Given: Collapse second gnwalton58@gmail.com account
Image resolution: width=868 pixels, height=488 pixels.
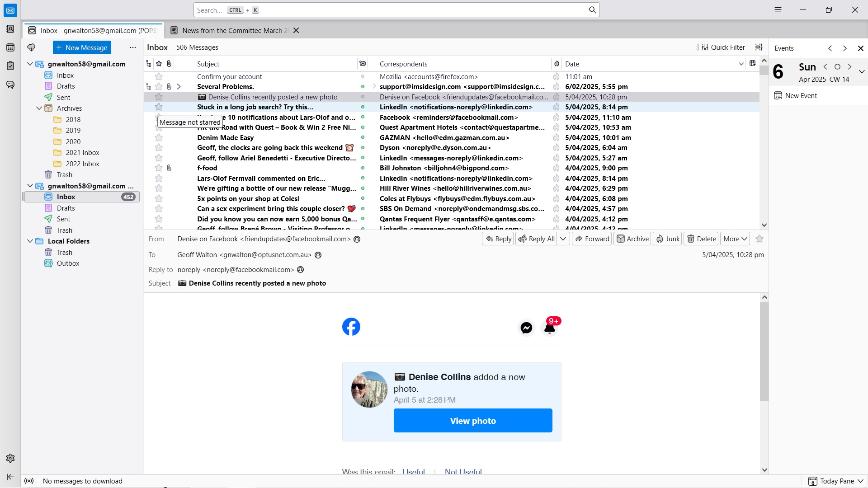Looking at the screenshot, I should tap(30, 186).
